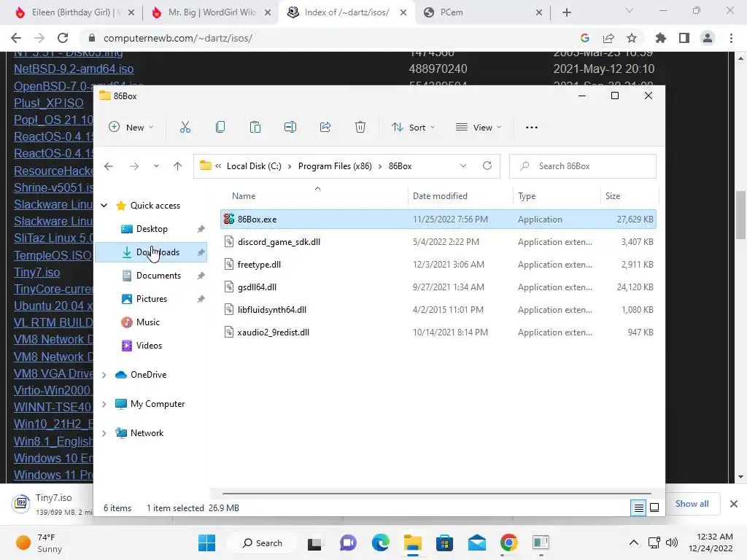
Task: Go back in File Explorer navigation
Action: pyautogui.click(x=109, y=166)
